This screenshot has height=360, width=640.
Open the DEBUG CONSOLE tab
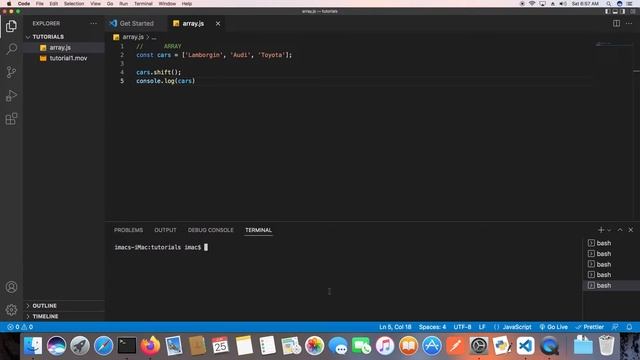pos(211,230)
